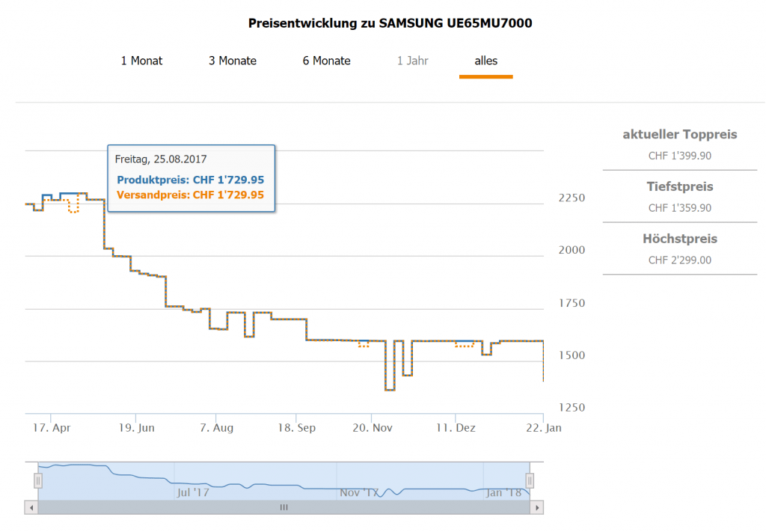Click the Höchstpreis label

tap(679, 239)
